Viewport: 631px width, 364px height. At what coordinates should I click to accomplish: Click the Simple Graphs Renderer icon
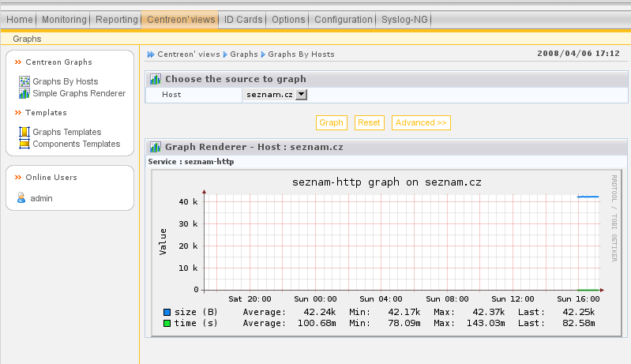pyautogui.click(x=24, y=93)
